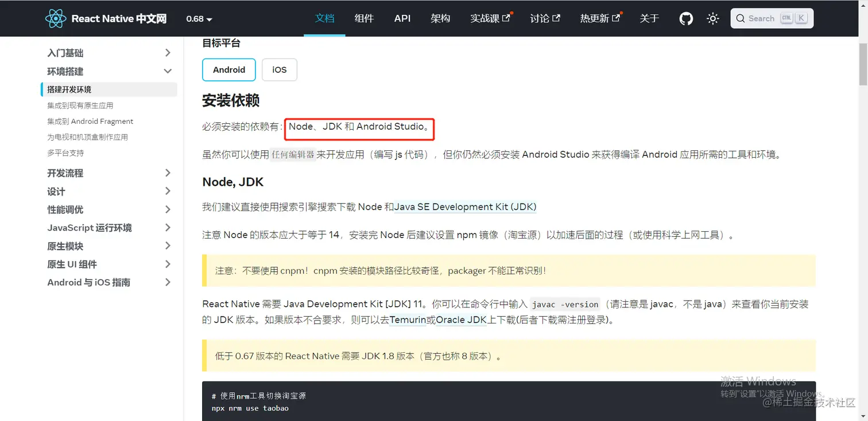Toggle light/dark theme with the sun icon
Image resolution: width=868 pixels, height=421 pixels.
(712, 18)
